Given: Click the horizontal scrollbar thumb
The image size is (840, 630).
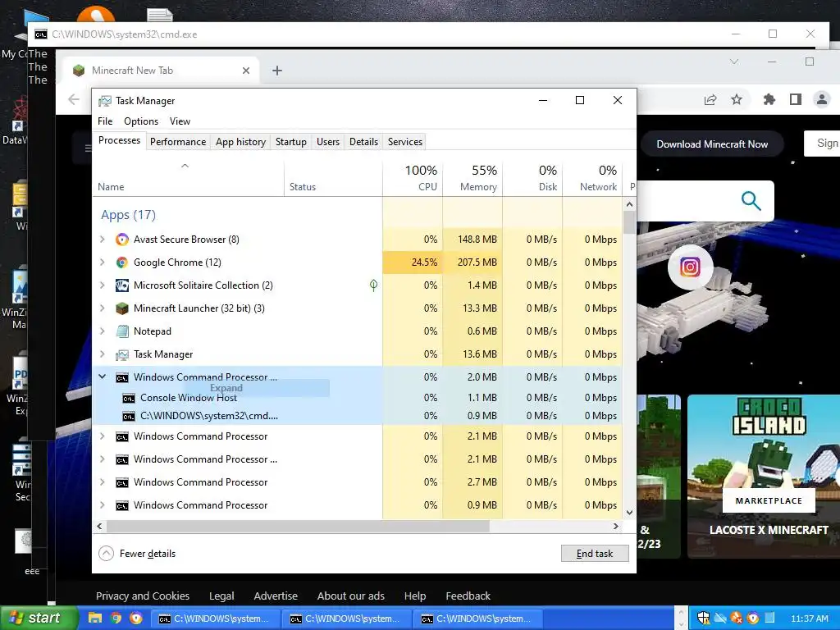Looking at the screenshot, I should click(298, 527).
